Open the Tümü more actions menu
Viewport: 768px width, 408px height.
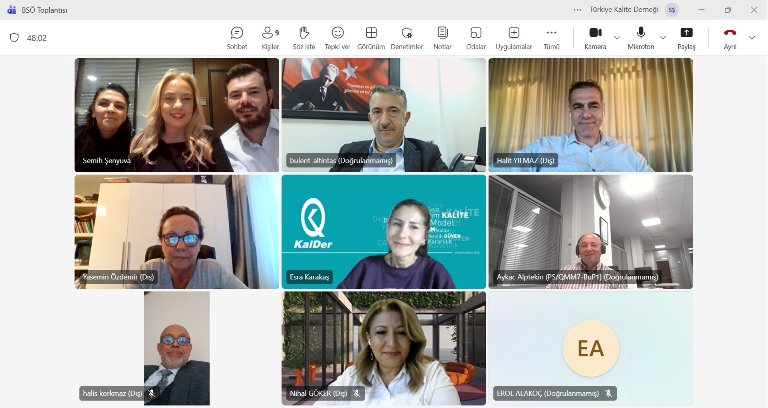tap(551, 38)
